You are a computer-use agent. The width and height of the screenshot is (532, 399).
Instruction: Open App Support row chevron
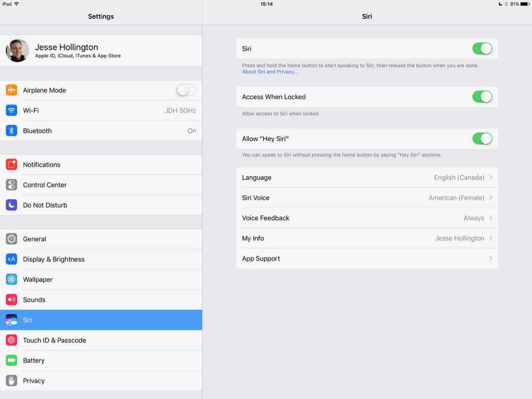click(x=490, y=258)
